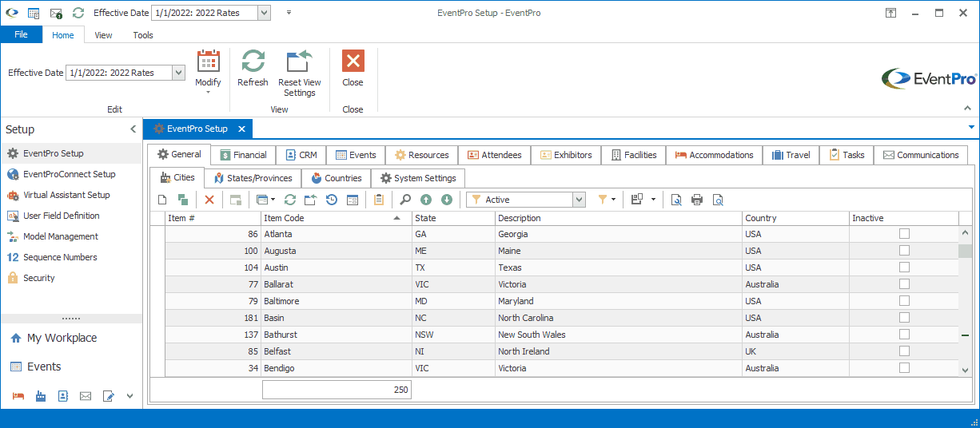980x428 pixels.
Task: Click the history clock icon in grid toolbar
Action: (332, 200)
